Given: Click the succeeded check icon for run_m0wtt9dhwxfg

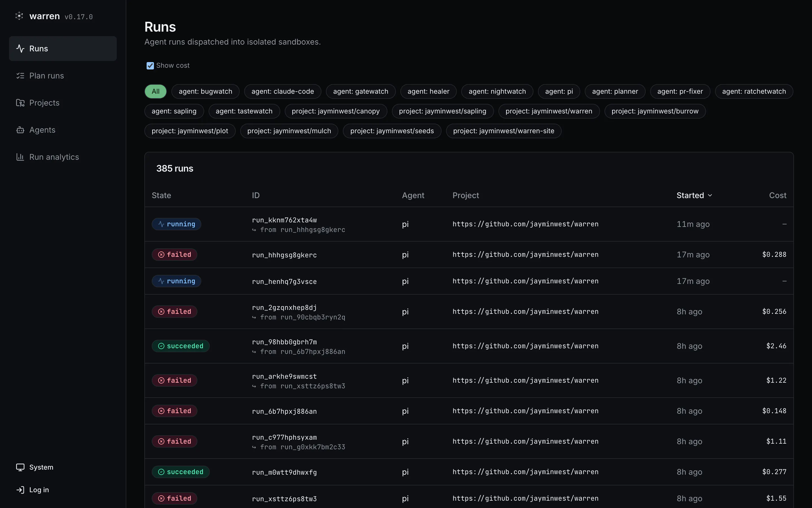Looking at the screenshot, I should 161,472.
